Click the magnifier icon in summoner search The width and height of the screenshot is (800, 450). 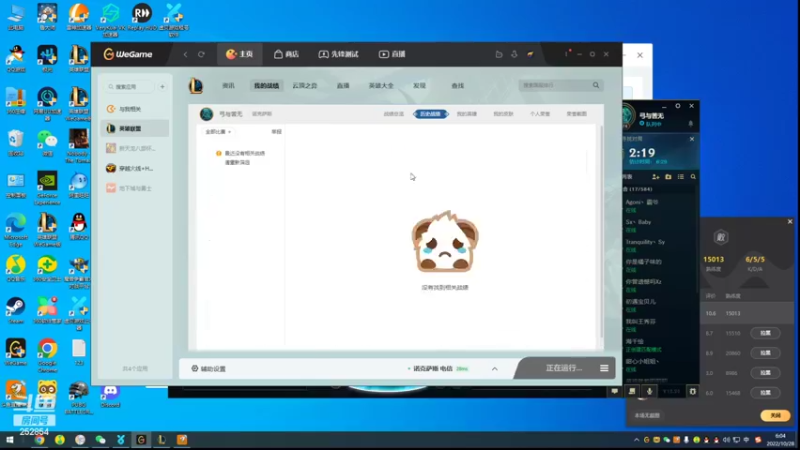(x=596, y=85)
